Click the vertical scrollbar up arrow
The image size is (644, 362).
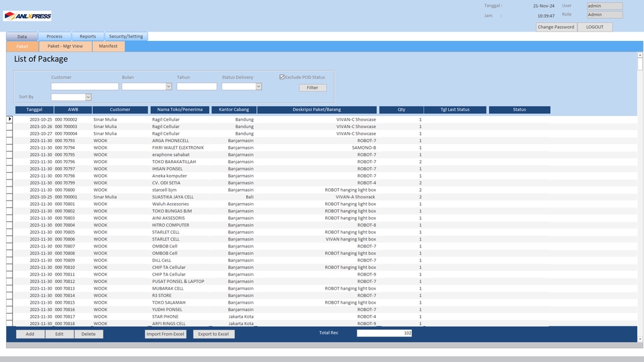click(x=640, y=54)
